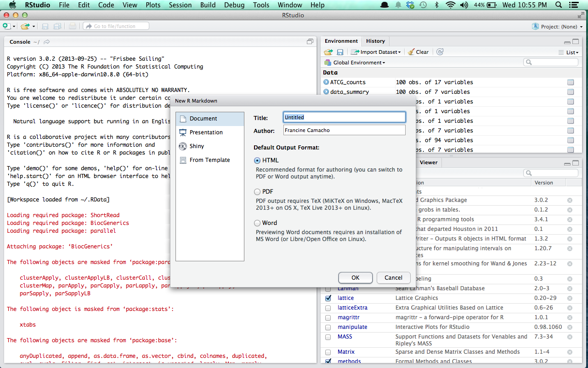
Task: Check the Matrix package checkbox
Action: (x=328, y=352)
